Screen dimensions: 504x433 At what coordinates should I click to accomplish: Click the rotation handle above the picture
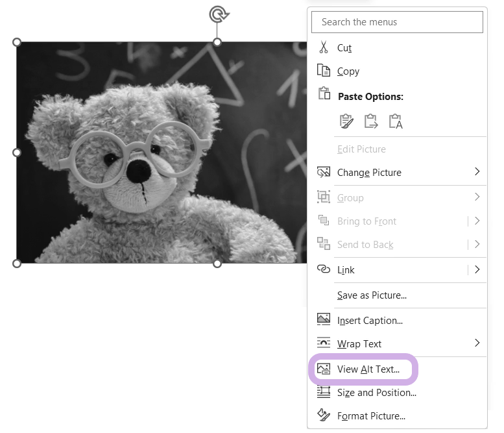coord(217,14)
